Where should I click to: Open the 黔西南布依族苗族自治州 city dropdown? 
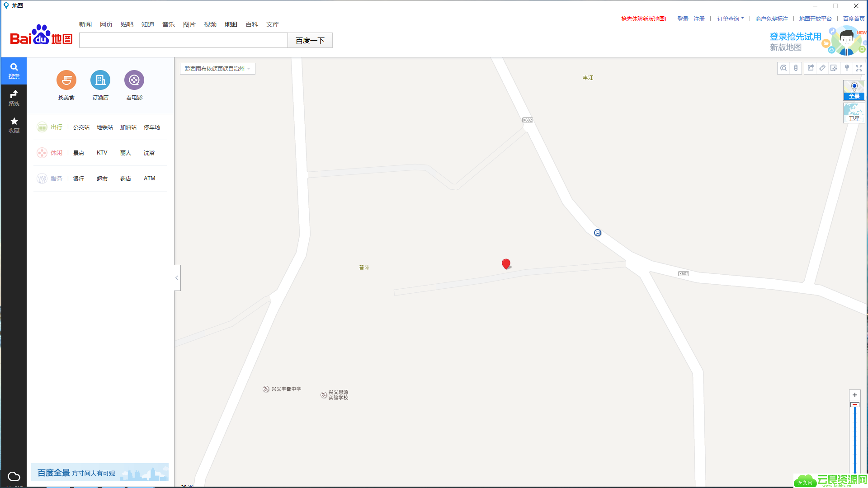(217, 69)
